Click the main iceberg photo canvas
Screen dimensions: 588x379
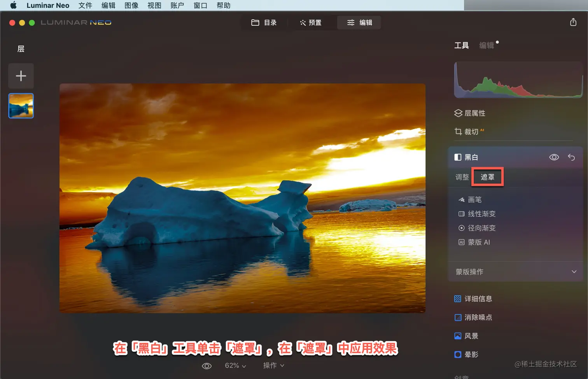(242, 198)
